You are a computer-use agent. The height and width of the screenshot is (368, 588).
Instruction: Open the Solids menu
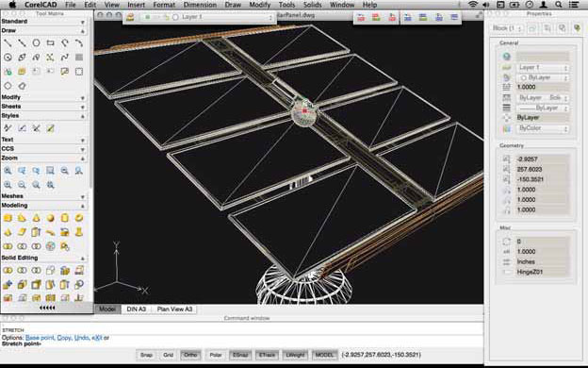(313, 5)
